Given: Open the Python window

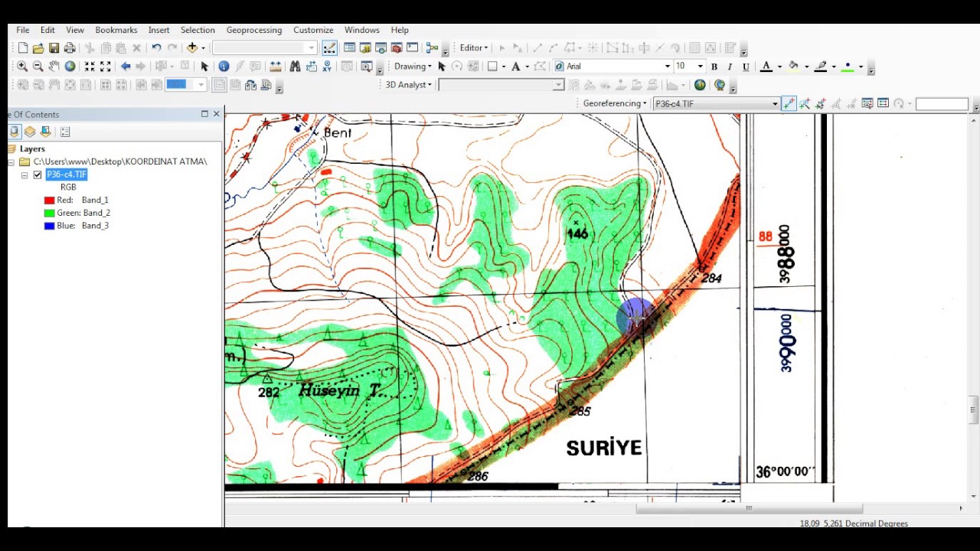Looking at the screenshot, I should click(412, 48).
